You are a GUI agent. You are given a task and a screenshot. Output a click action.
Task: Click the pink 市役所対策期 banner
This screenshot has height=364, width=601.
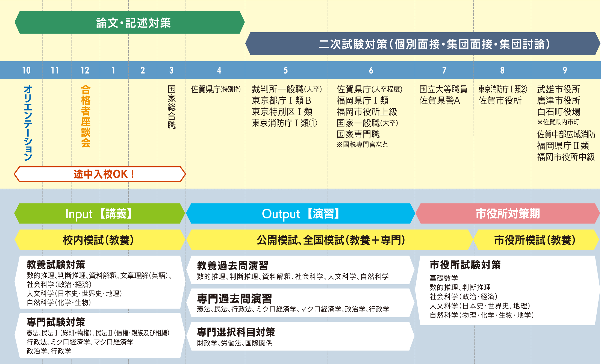pyautogui.click(x=508, y=214)
